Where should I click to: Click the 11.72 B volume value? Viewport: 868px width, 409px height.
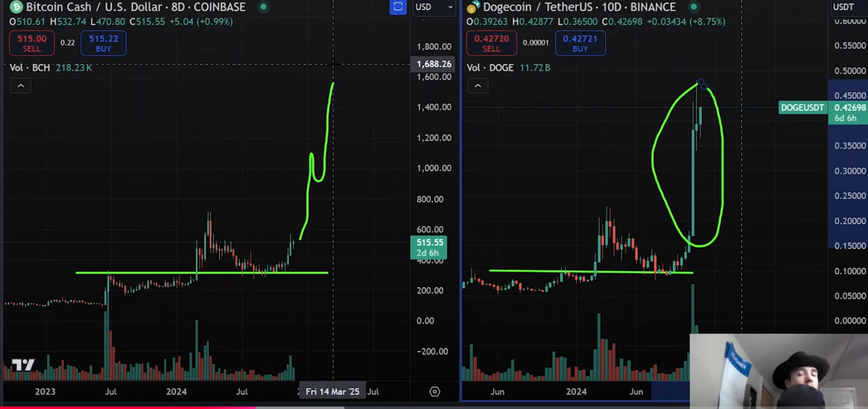[x=534, y=67]
